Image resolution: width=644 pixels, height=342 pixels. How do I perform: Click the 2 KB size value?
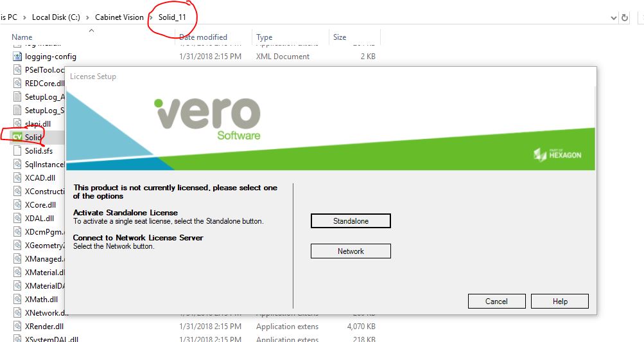[368, 57]
